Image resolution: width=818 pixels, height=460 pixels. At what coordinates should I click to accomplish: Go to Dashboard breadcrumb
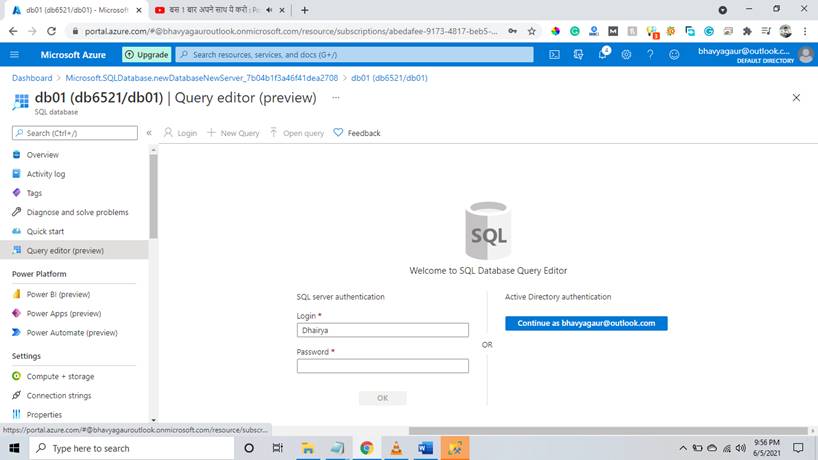pos(32,78)
